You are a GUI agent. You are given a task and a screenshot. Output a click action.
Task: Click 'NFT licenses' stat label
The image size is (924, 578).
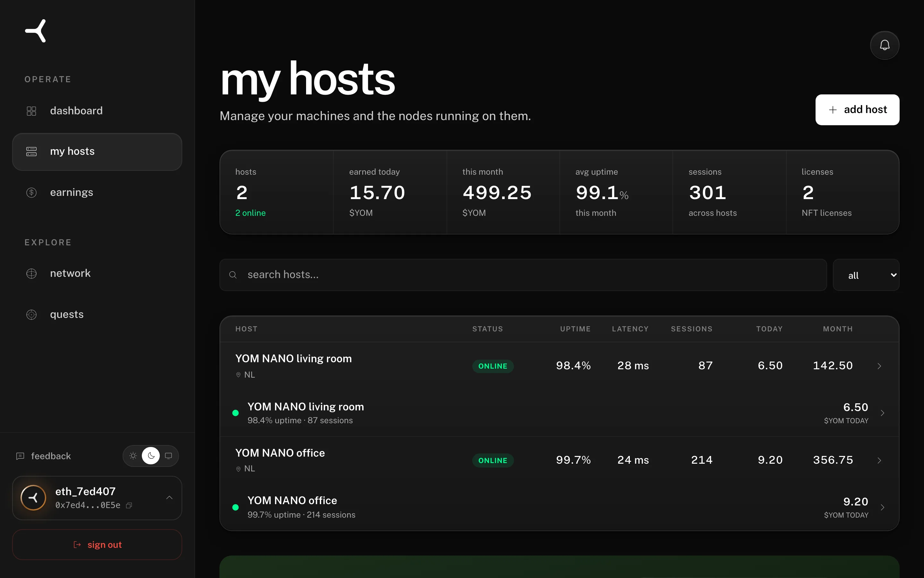(827, 213)
